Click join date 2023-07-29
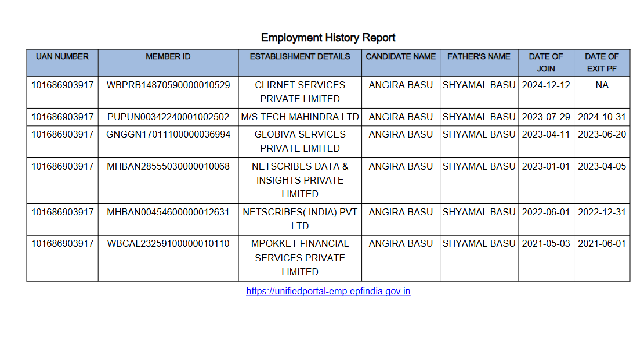Viewport: 644px width, 338px height. tap(546, 117)
